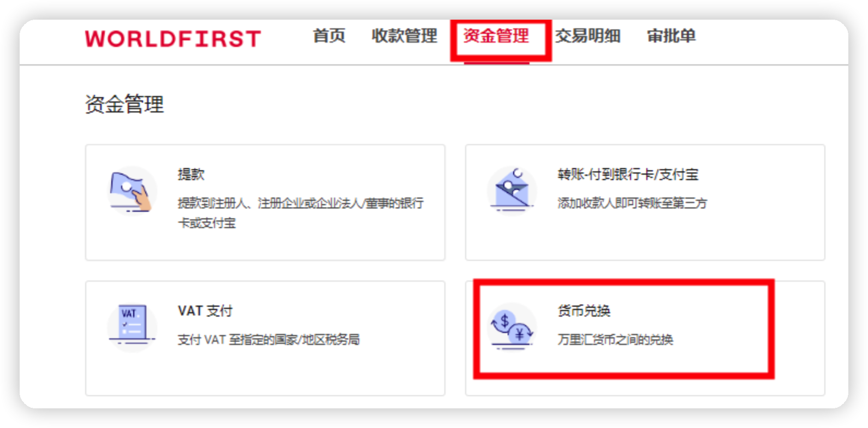The height and width of the screenshot is (428, 868).
Task: Click the 支付 VAT 至指定的国家/地区税务局 text
Action: point(269,340)
